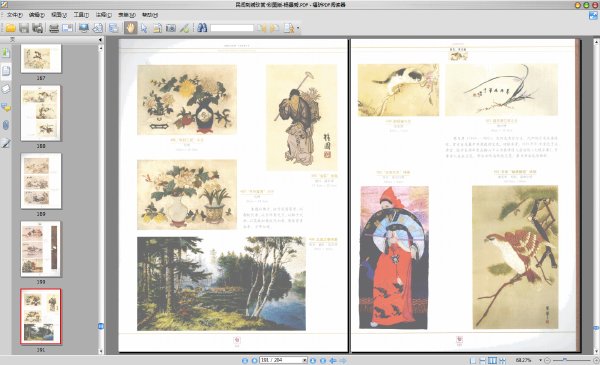Select the Hand tool

pos(130,28)
